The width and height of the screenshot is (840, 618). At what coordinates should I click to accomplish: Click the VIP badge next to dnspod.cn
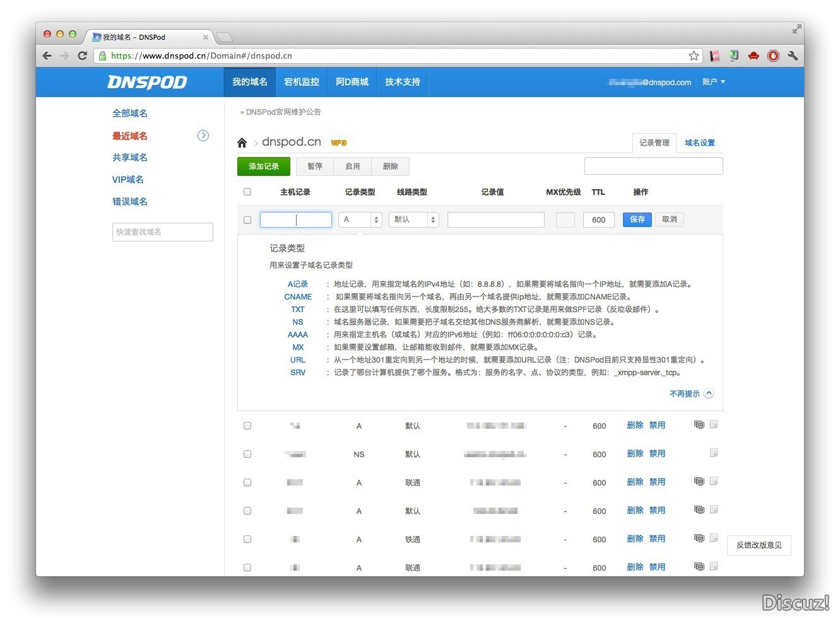(339, 143)
